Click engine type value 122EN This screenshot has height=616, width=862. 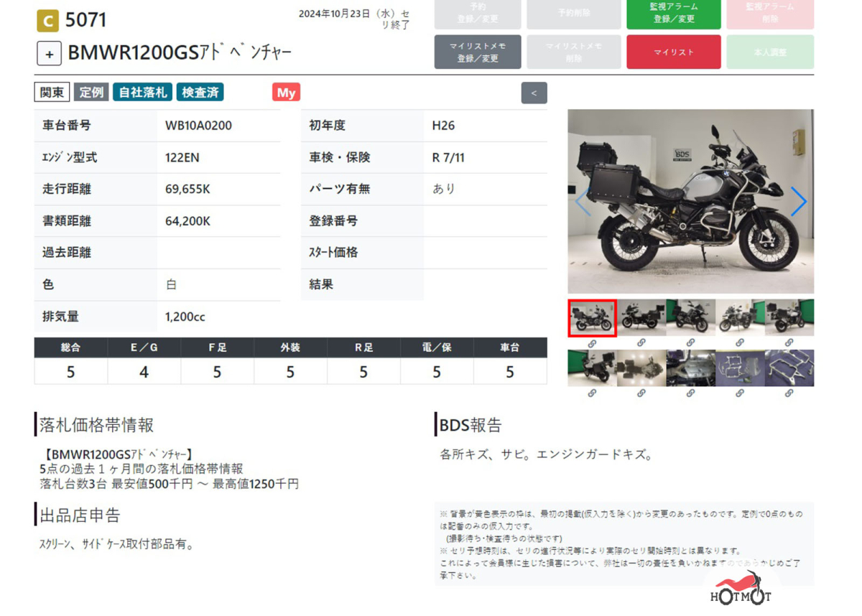coord(182,157)
